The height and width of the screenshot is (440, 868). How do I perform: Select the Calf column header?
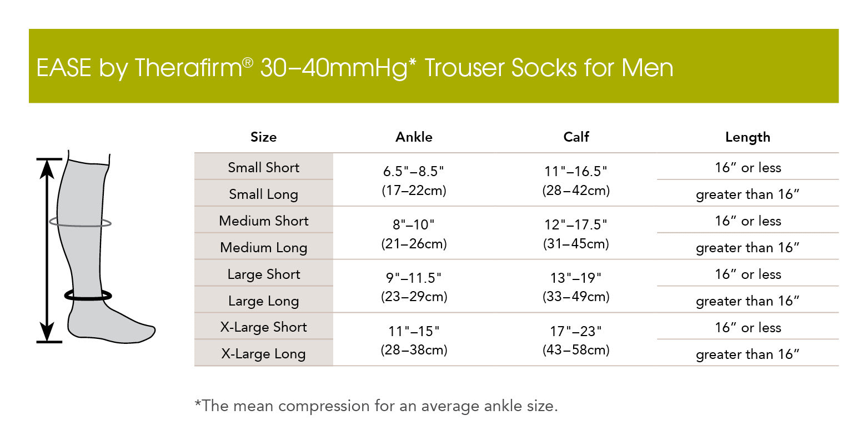pos(576,137)
